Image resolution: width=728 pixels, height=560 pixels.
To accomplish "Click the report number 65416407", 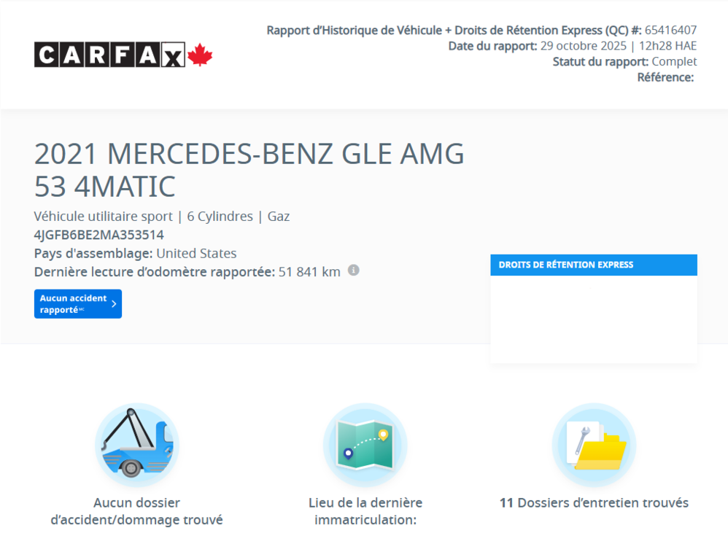I will tap(669, 30).
